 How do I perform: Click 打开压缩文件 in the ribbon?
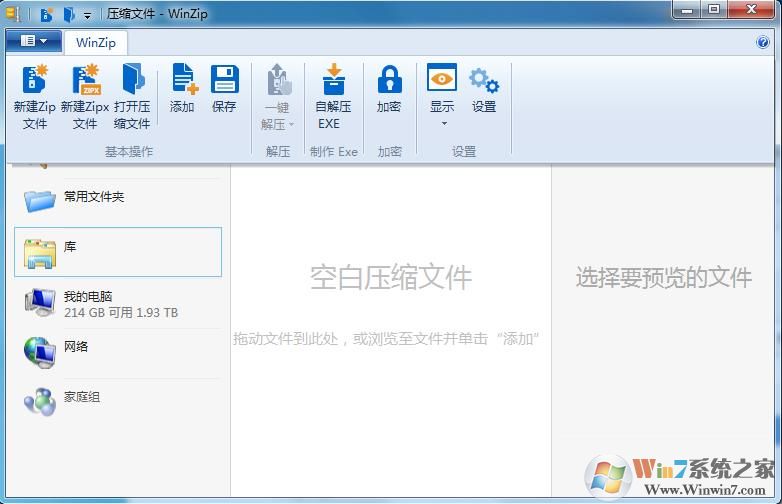(132, 80)
